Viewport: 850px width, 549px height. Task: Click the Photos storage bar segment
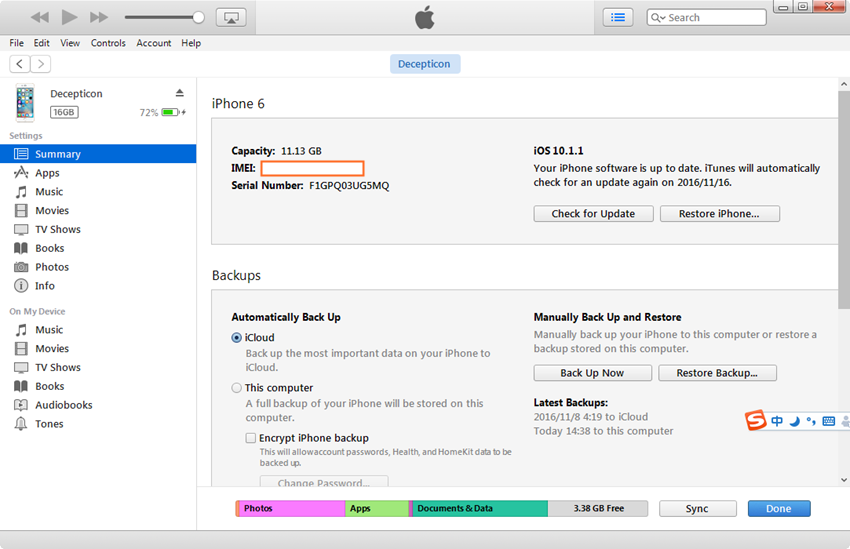[x=292, y=508]
